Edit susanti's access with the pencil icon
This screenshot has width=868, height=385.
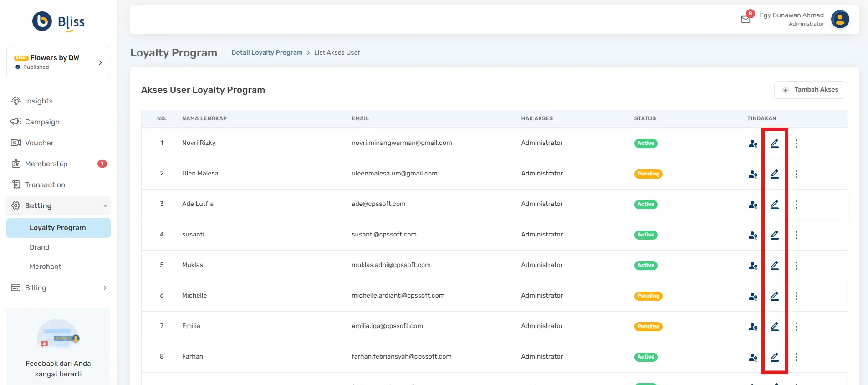tap(774, 235)
